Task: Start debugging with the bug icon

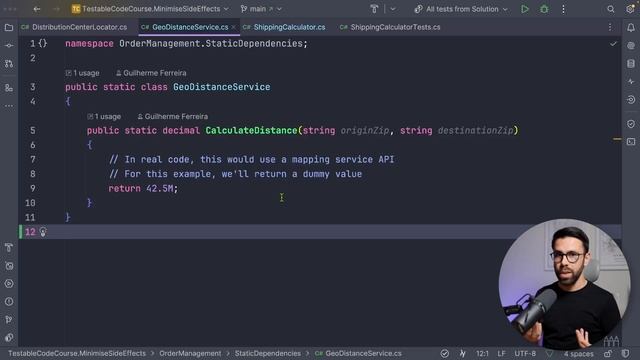Action: [x=544, y=9]
